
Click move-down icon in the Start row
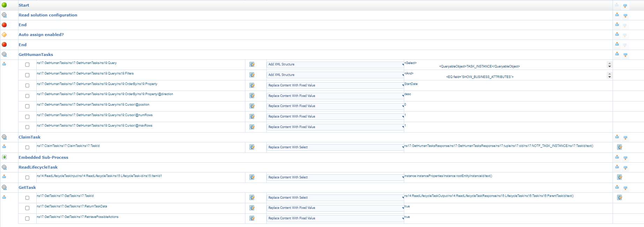(x=625, y=6)
